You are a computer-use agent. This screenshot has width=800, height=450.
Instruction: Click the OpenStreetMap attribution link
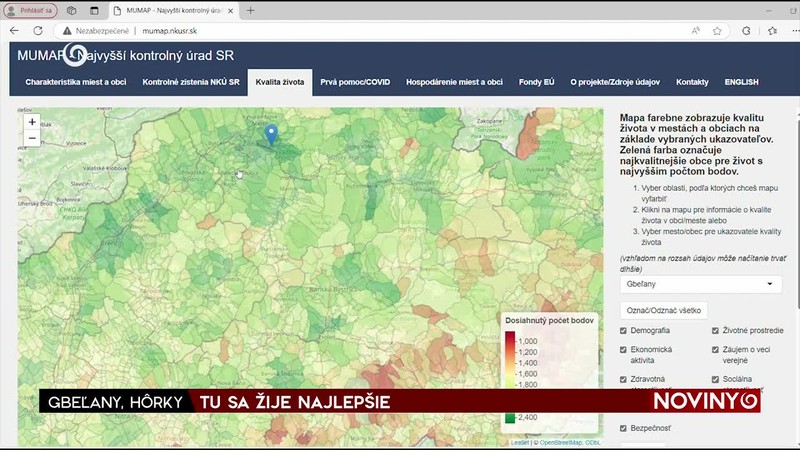pyautogui.click(x=561, y=443)
